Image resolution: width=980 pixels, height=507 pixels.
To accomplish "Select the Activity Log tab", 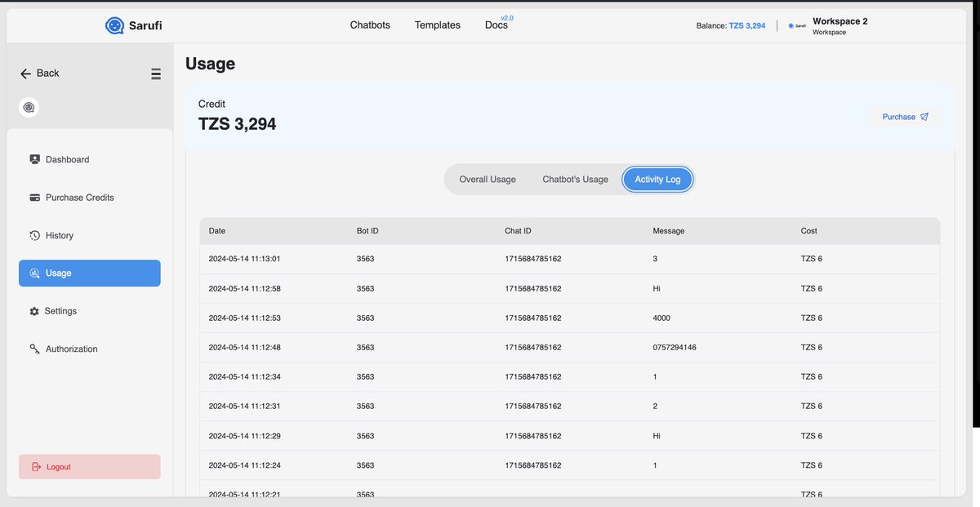I will (x=657, y=180).
